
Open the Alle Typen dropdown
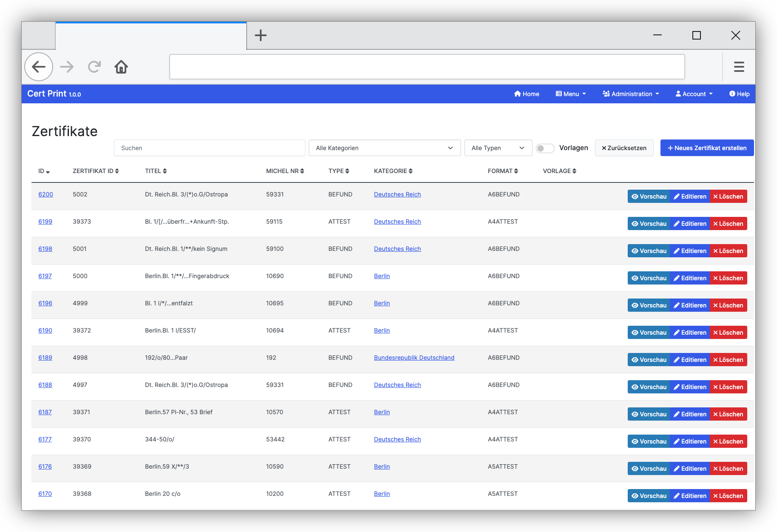(x=498, y=148)
